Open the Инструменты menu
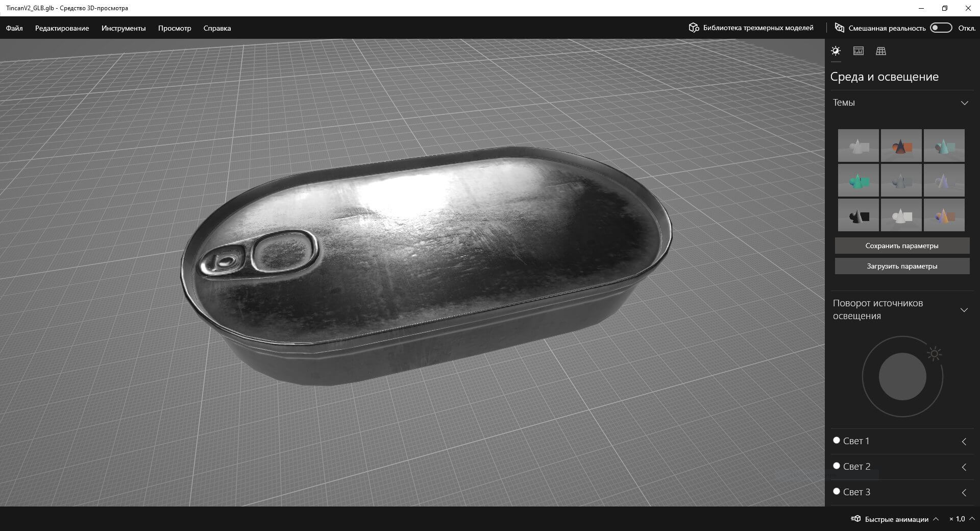 tap(124, 28)
